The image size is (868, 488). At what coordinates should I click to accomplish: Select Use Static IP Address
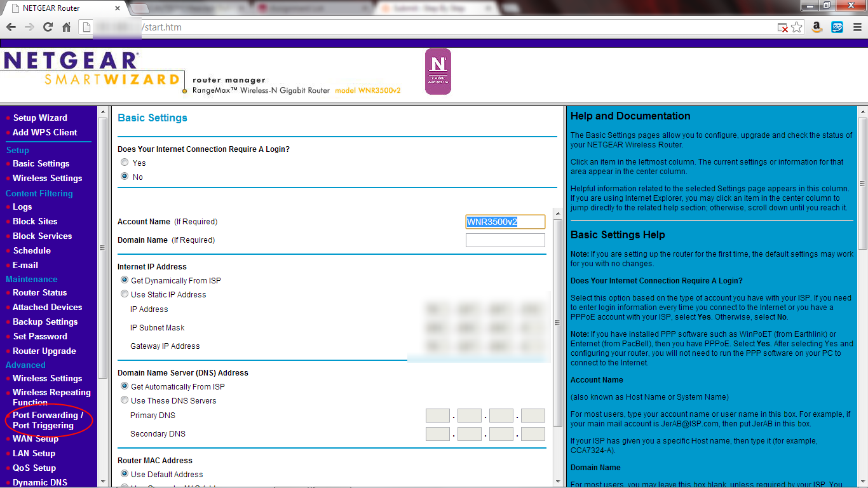click(125, 294)
